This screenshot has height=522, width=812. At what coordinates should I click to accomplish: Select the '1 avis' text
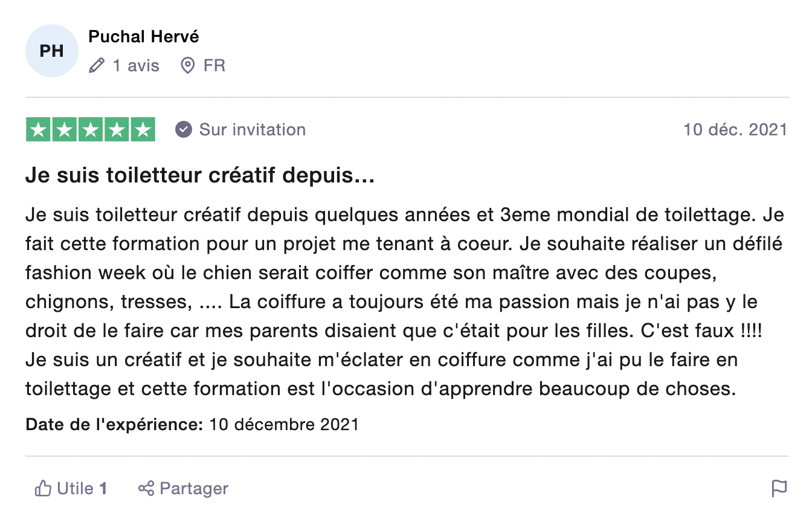136,65
